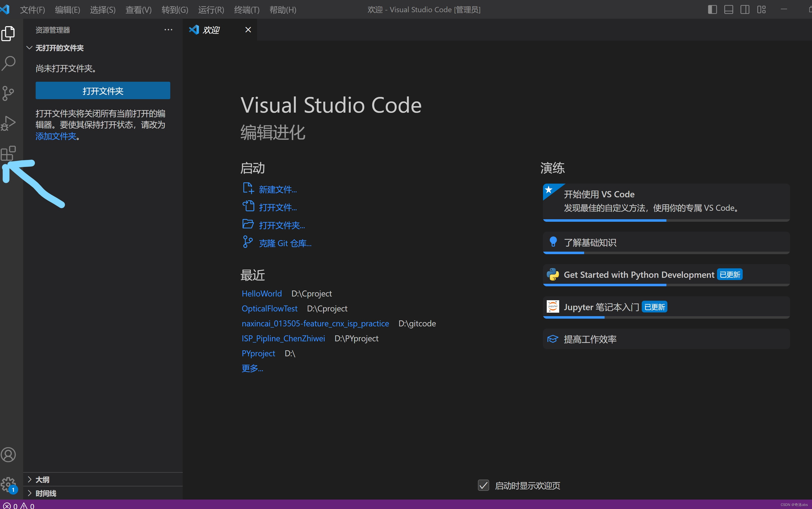Open the Manage settings gear icon
This screenshot has height=509, width=812.
pyautogui.click(x=8, y=485)
